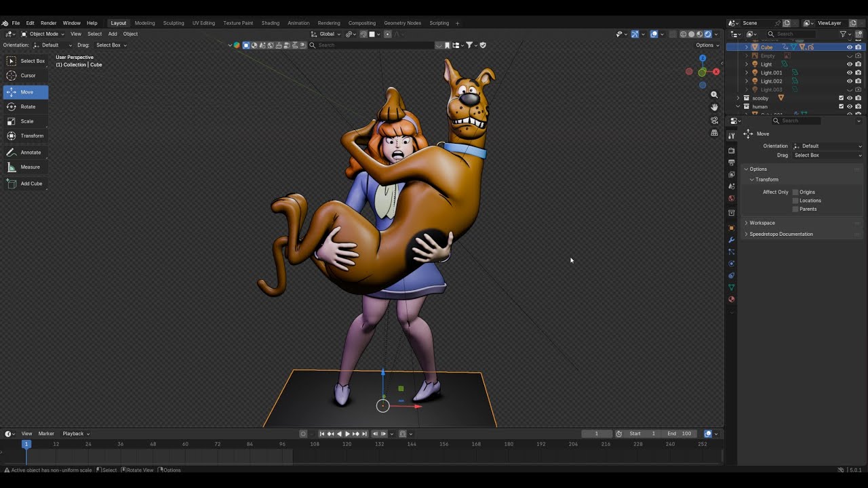Toggle snapping magnet in header
The height and width of the screenshot is (488, 868).
[x=363, y=34]
